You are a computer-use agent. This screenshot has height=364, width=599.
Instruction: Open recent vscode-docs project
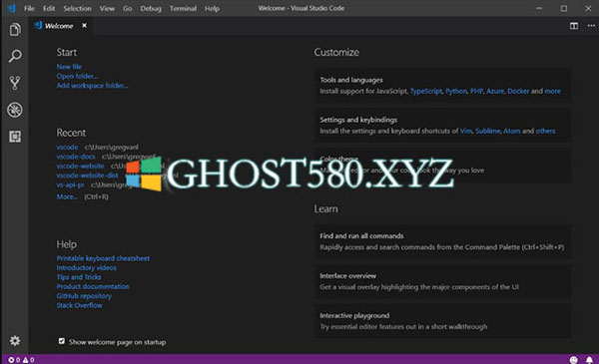pos(76,157)
